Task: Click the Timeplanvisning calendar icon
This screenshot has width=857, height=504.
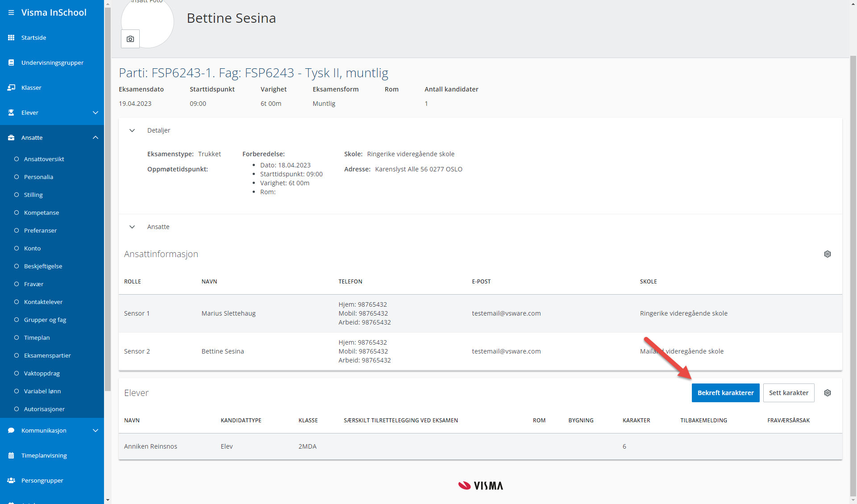Action: [x=11, y=455]
